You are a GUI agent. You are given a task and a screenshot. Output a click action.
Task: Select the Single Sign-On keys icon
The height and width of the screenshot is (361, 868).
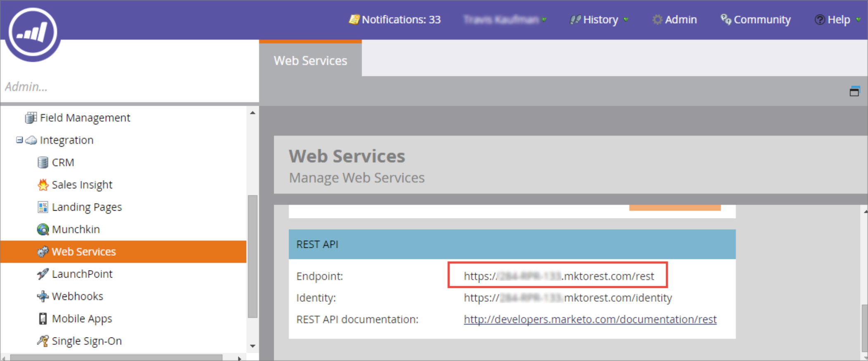pos(43,341)
